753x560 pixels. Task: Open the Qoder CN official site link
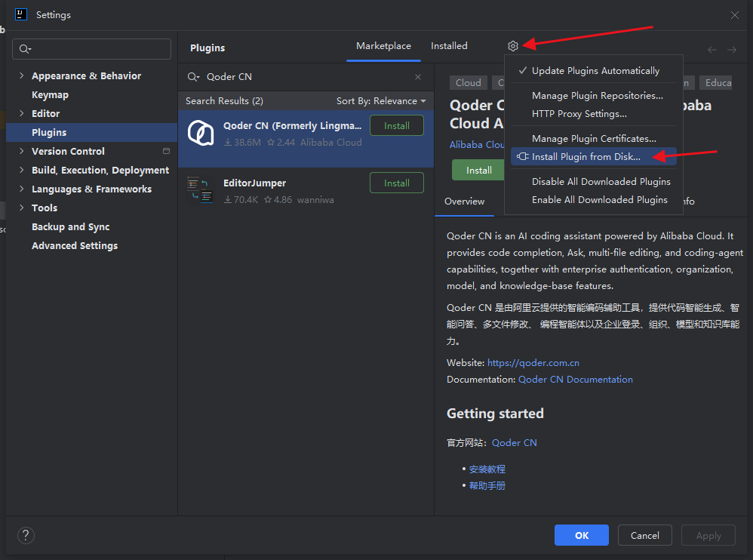click(515, 443)
